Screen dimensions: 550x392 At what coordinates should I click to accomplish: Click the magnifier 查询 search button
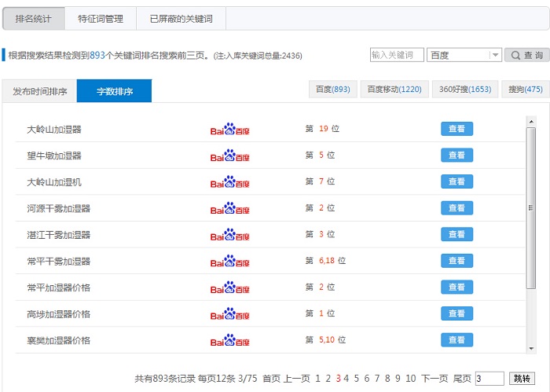click(526, 55)
